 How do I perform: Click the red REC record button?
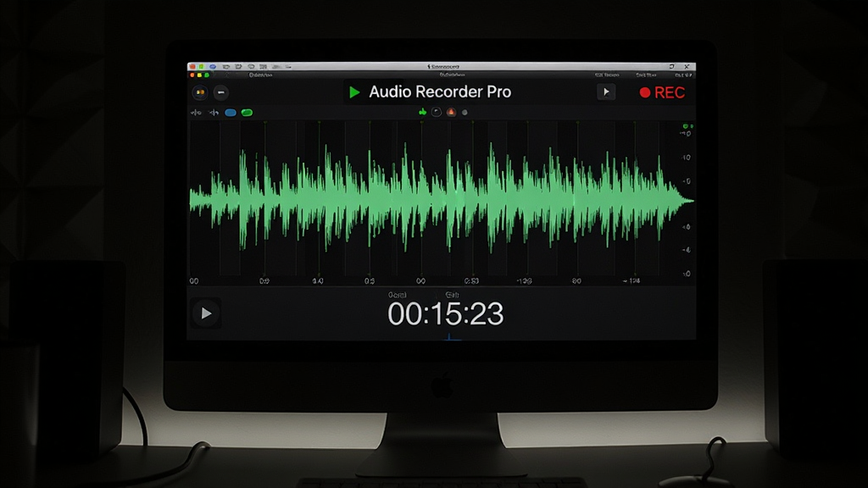click(662, 92)
